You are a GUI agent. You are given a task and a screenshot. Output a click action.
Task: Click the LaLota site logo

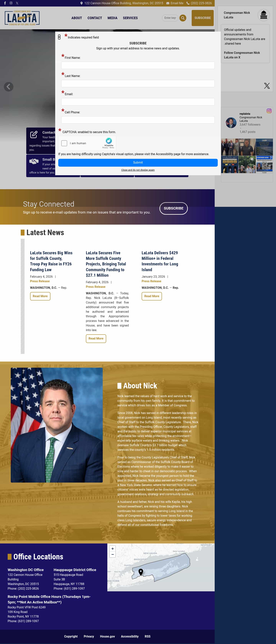point(22,18)
